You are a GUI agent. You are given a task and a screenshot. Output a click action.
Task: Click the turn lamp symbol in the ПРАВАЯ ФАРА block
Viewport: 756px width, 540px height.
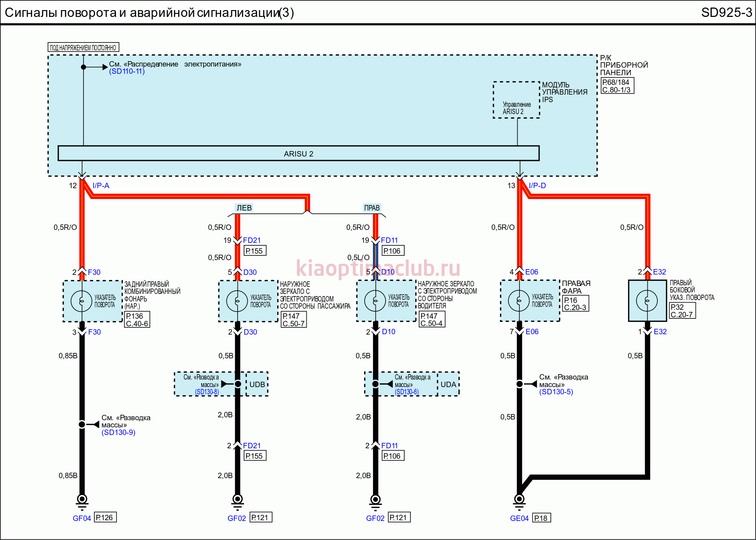[x=519, y=300]
